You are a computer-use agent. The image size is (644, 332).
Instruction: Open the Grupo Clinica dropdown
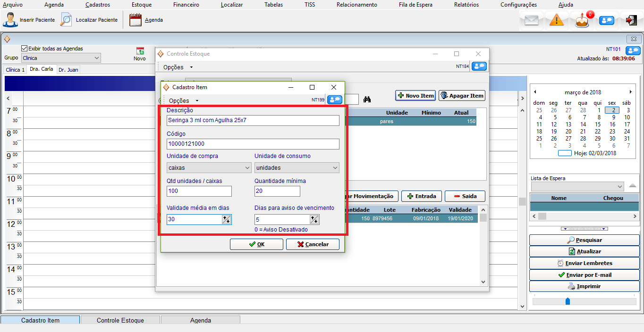pos(97,58)
